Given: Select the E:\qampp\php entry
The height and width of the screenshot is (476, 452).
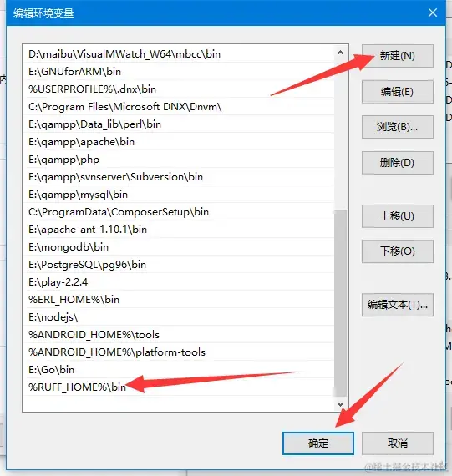Looking at the screenshot, I should tap(179, 160).
